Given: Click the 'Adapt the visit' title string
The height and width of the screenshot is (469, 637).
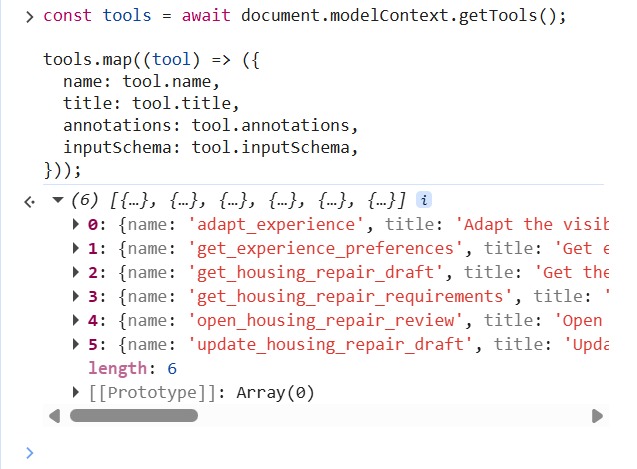Looking at the screenshot, I should [532, 224].
